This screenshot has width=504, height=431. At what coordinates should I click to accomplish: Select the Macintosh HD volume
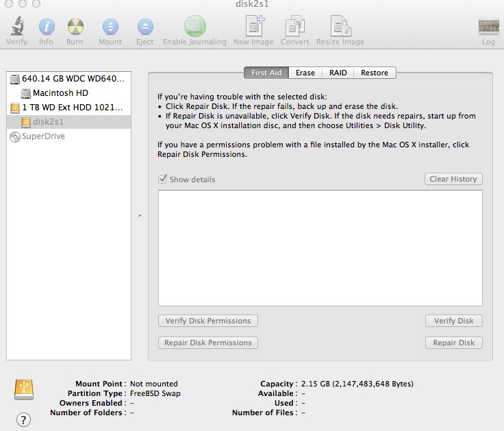(x=68, y=93)
